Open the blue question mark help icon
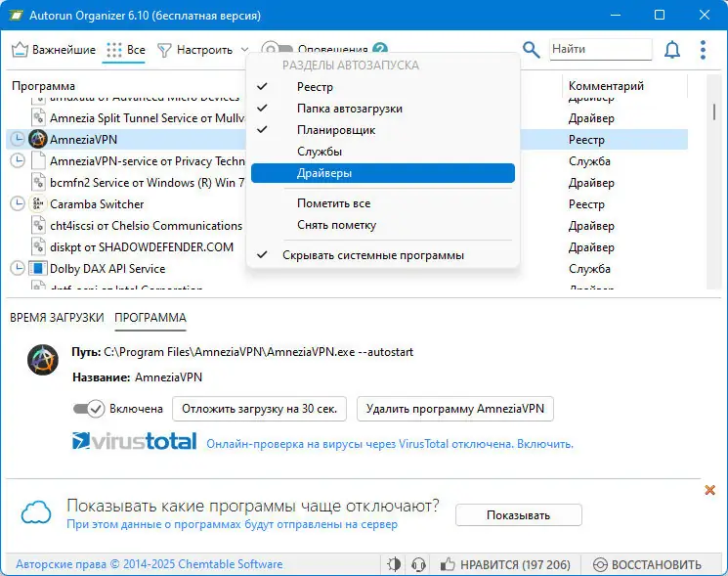This screenshot has height=576, width=728. 380,48
